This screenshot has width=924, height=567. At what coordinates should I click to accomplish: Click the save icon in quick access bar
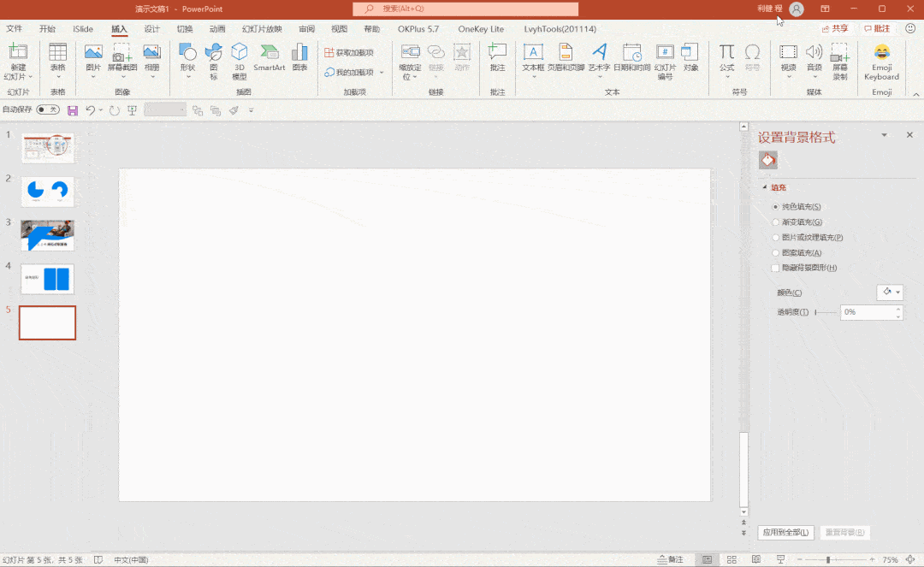click(x=73, y=110)
